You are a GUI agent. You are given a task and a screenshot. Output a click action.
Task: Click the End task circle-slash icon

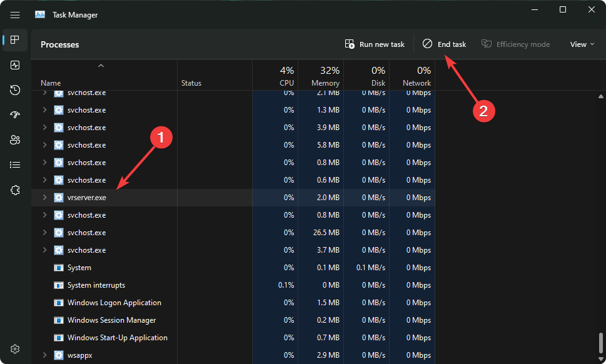pos(427,44)
